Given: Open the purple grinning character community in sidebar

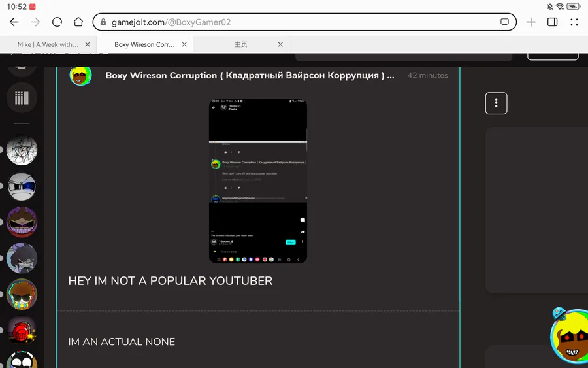Looking at the screenshot, I should tap(22, 222).
